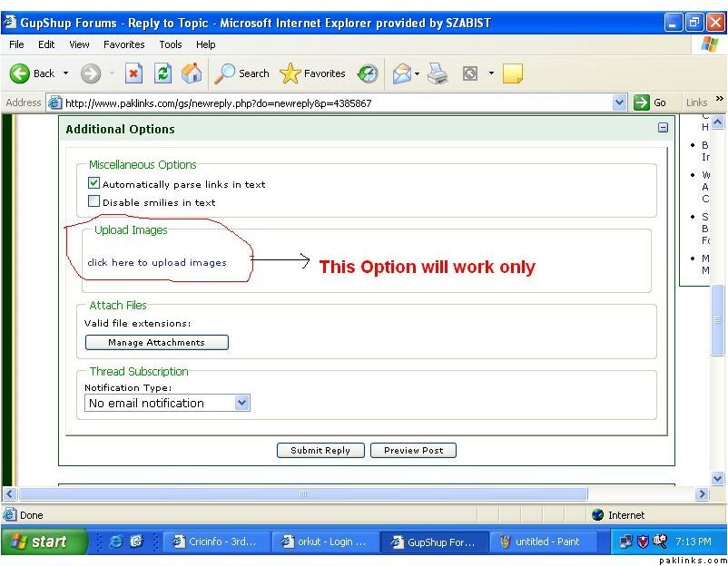
Task: Switch to untitled - Paint taskbar button
Action: [539, 542]
